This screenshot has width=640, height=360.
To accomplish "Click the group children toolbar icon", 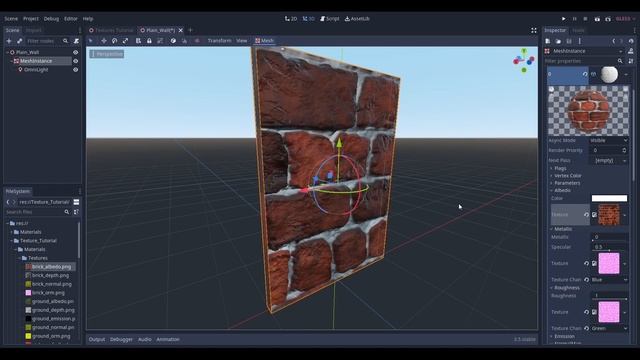I will (160, 40).
